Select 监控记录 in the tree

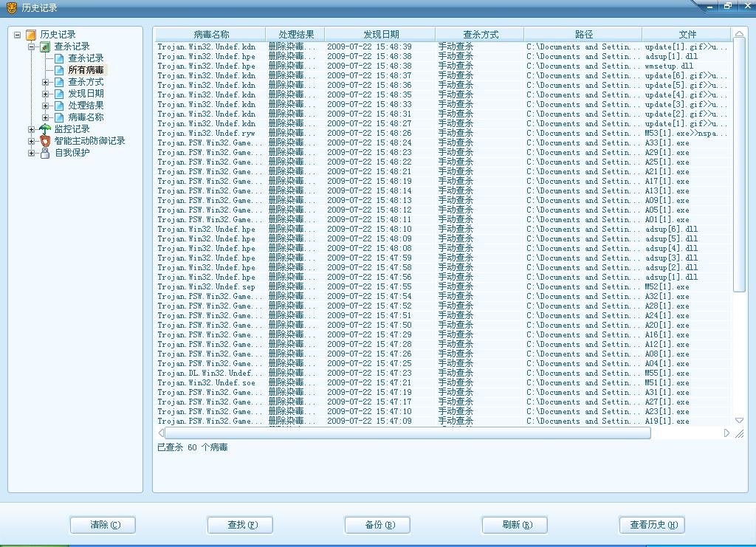[x=72, y=129]
